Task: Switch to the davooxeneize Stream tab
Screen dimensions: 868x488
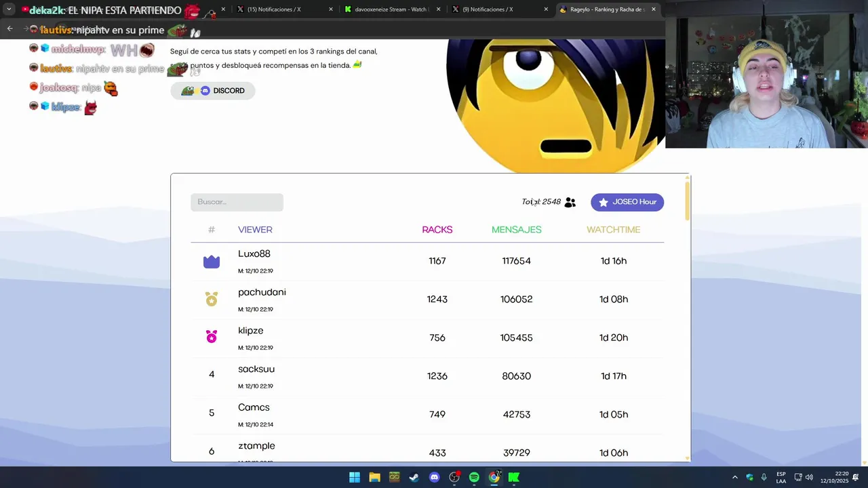Action: point(392,9)
